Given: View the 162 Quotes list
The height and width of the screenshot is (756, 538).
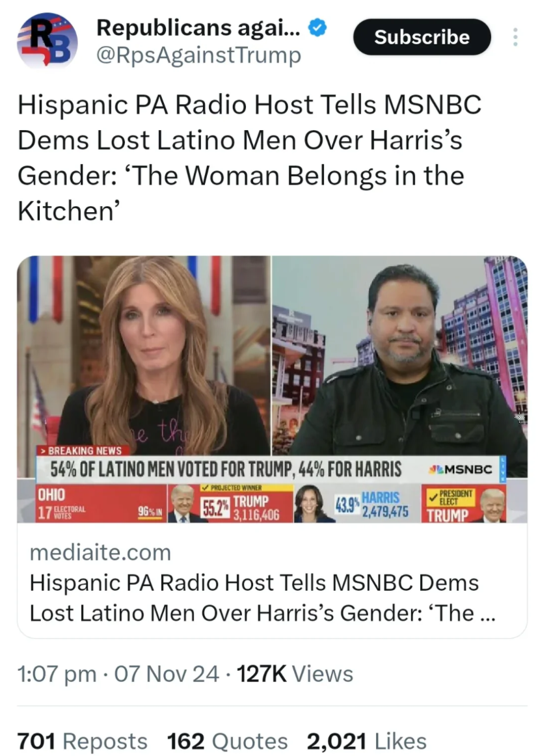Looking at the screenshot, I should tap(227, 740).
